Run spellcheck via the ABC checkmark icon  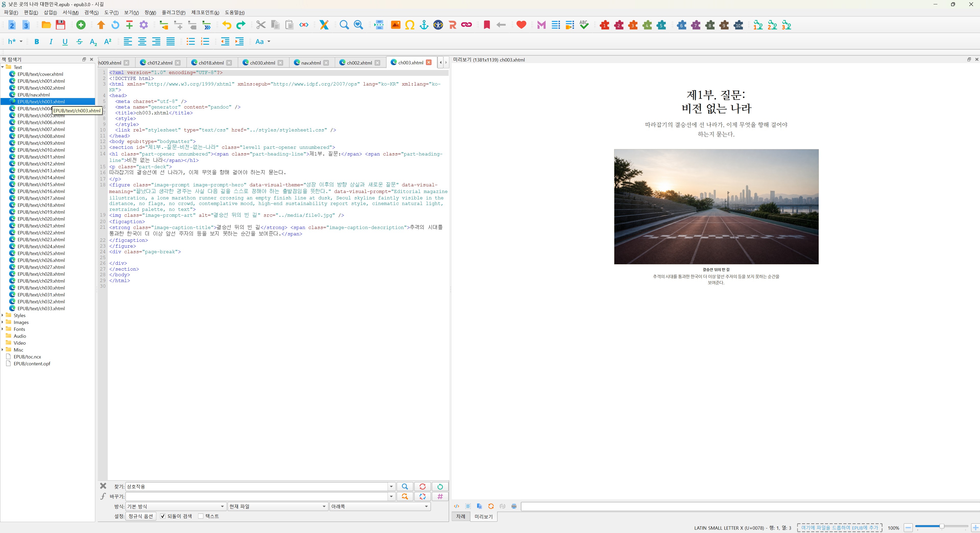pyautogui.click(x=584, y=25)
